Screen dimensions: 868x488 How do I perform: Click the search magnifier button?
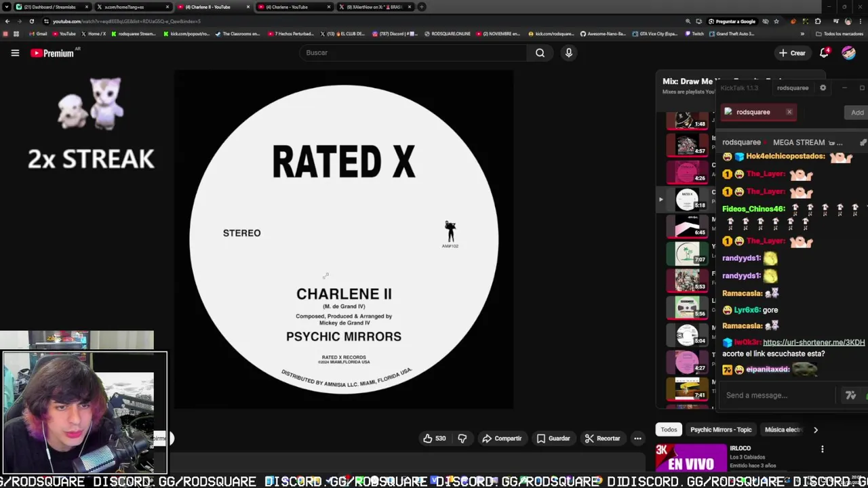click(x=540, y=53)
